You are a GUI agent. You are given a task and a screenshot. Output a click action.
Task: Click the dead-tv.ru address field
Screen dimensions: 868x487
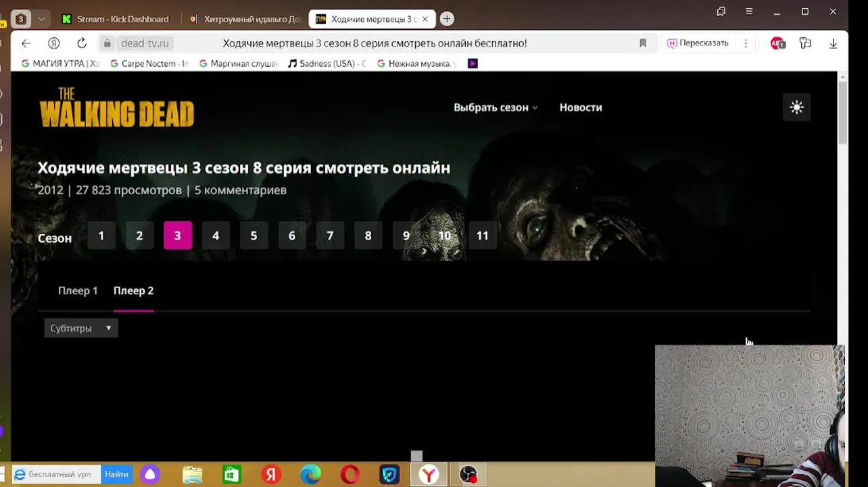click(x=145, y=43)
